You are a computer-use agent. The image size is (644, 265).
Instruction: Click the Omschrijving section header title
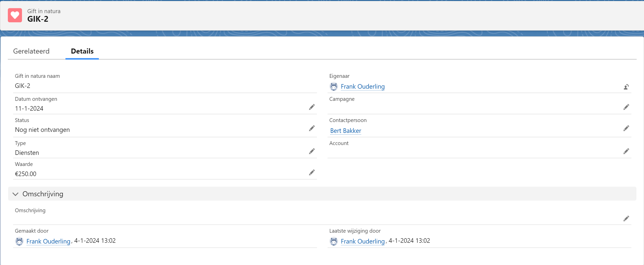click(x=43, y=194)
